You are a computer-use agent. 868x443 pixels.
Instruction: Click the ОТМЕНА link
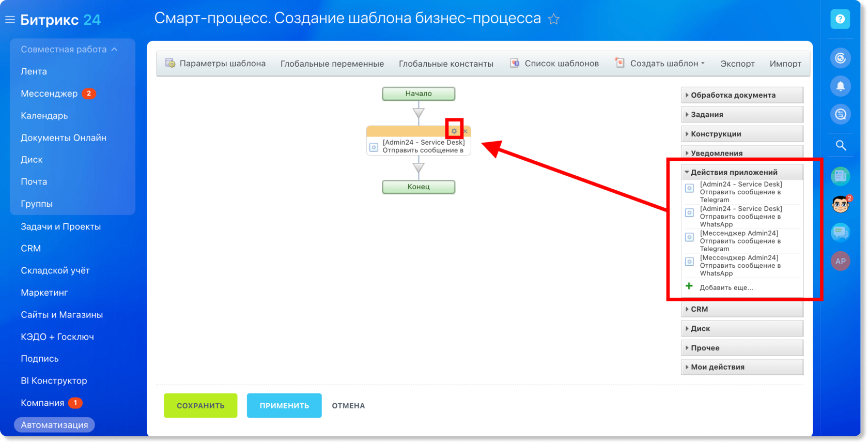pyautogui.click(x=348, y=406)
